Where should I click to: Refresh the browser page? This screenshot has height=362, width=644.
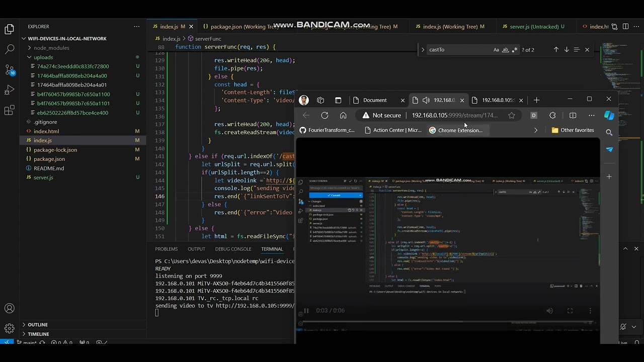click(x=325, y=115)
